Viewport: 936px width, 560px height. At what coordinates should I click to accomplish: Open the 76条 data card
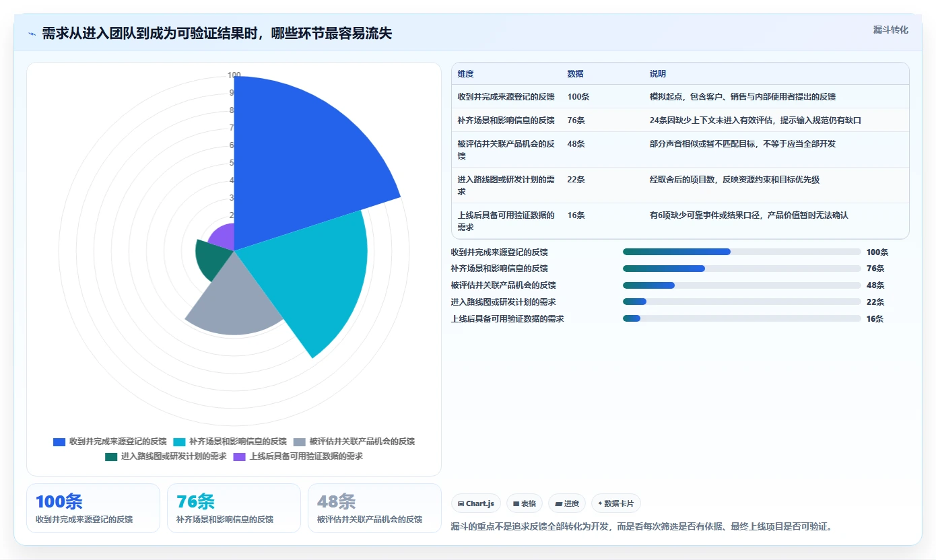234,508
